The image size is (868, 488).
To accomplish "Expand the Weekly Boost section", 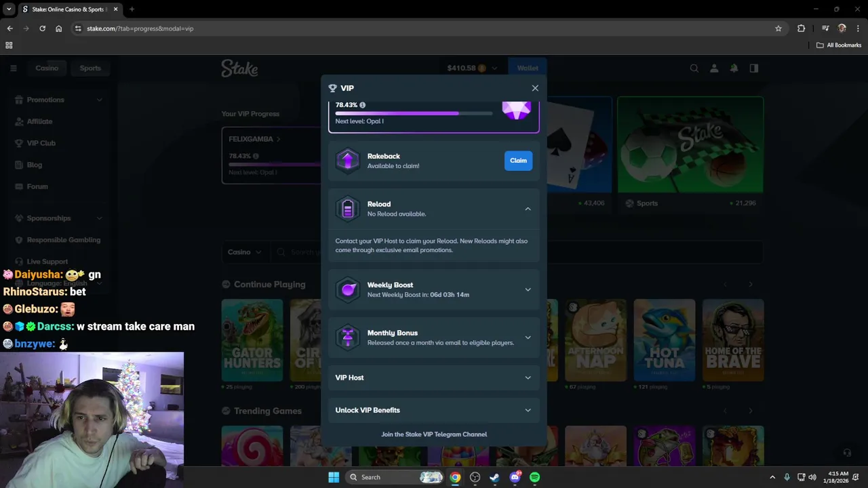I will 528,289.
